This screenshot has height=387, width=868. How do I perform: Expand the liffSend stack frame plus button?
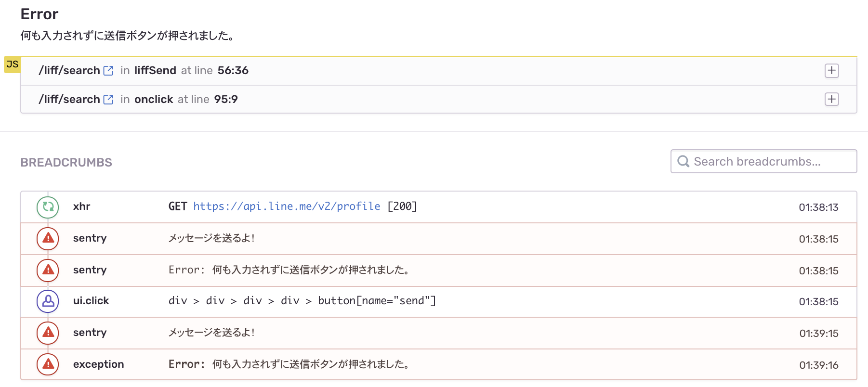click(x=831, y=71)
